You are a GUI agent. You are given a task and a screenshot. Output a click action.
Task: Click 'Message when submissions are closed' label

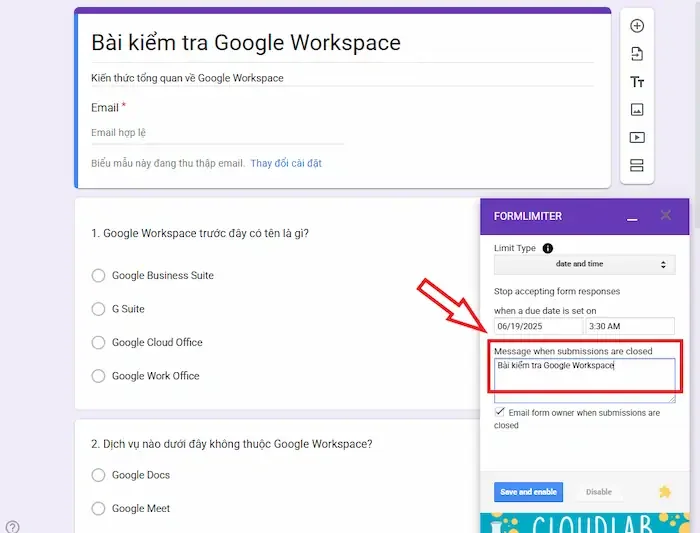point(573,351)
